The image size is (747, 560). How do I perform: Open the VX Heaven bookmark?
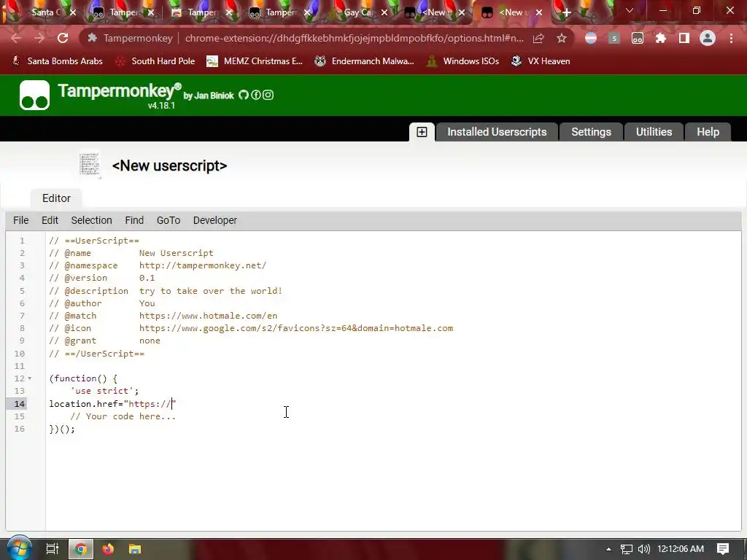[541, 61]
